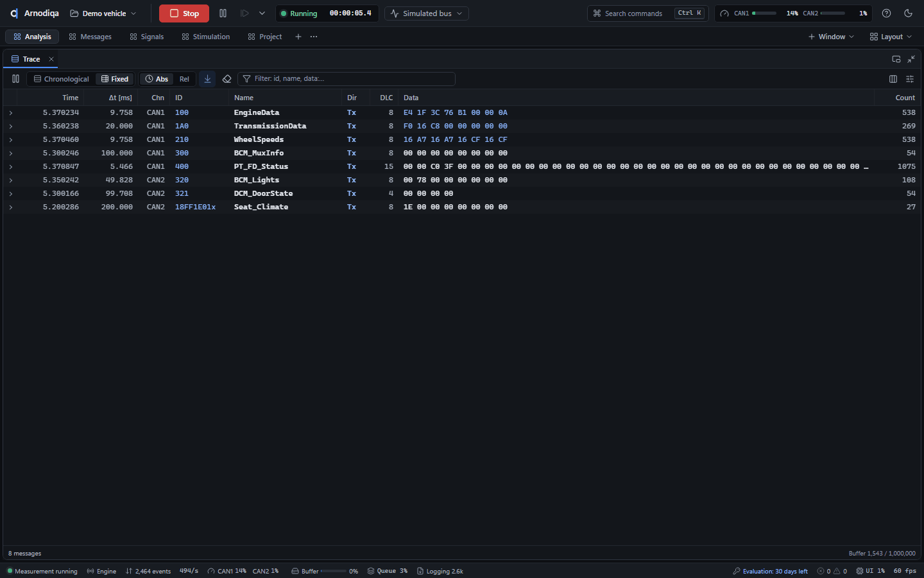This screenshot has width=924, height=578.
Task: Switch to the Messages tab
Action: point(90,37)
